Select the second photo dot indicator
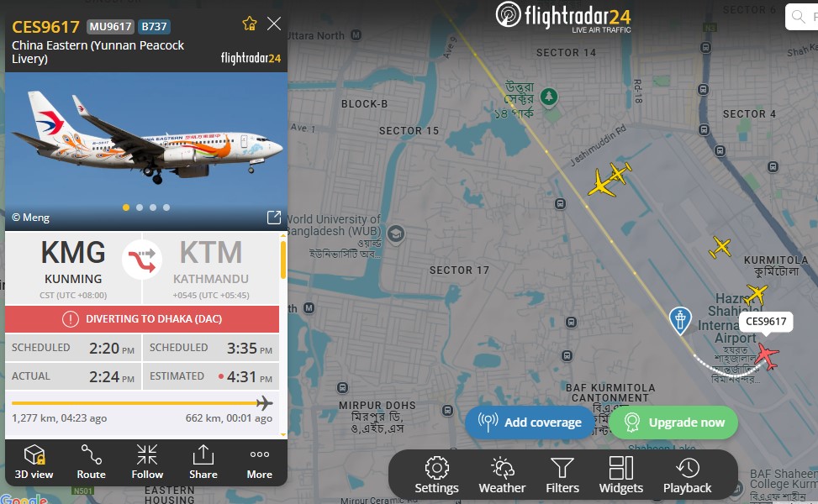The height and width of the screenshot is (504, 818). click(140, 207)
